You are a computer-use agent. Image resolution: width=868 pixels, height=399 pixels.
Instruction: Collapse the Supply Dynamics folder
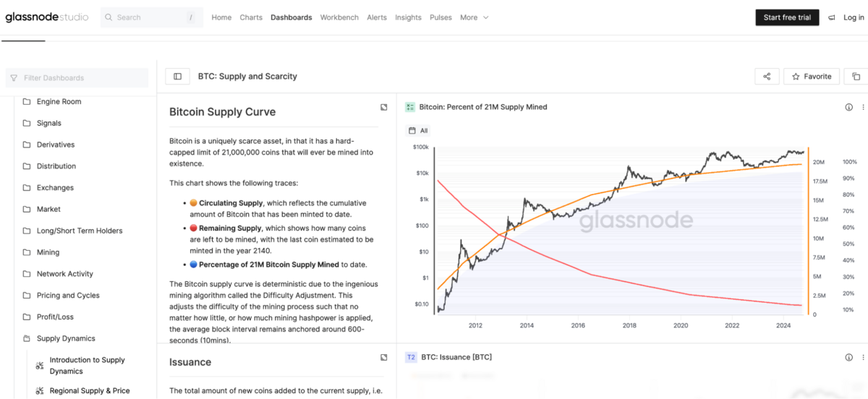click(66, 338)
